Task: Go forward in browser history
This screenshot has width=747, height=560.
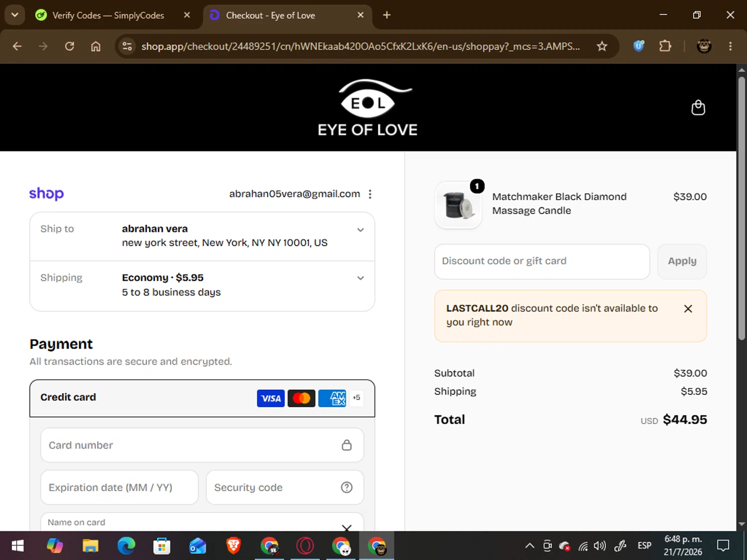Action: click(x=43, y=46)
